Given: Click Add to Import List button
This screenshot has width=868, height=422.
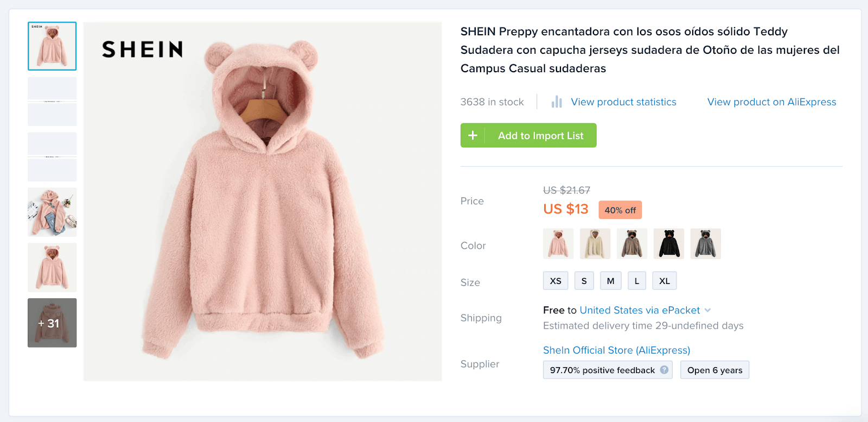Looking at the screenshot, I should (540, 135).
